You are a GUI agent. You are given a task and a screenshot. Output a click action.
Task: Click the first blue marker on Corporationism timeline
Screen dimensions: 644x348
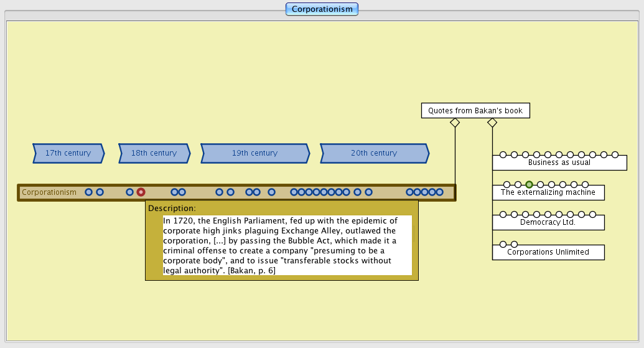88,192
